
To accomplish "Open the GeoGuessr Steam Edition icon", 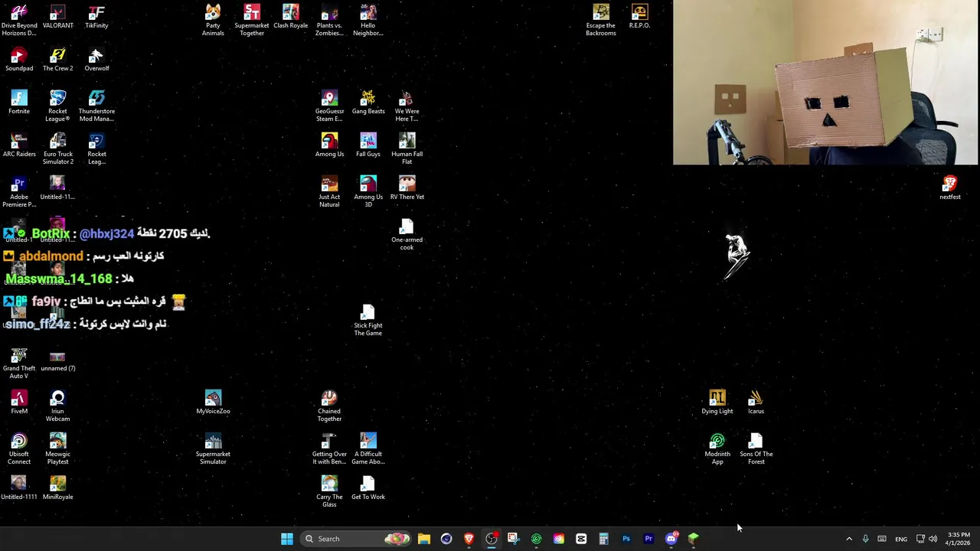I will pos(329,106).
